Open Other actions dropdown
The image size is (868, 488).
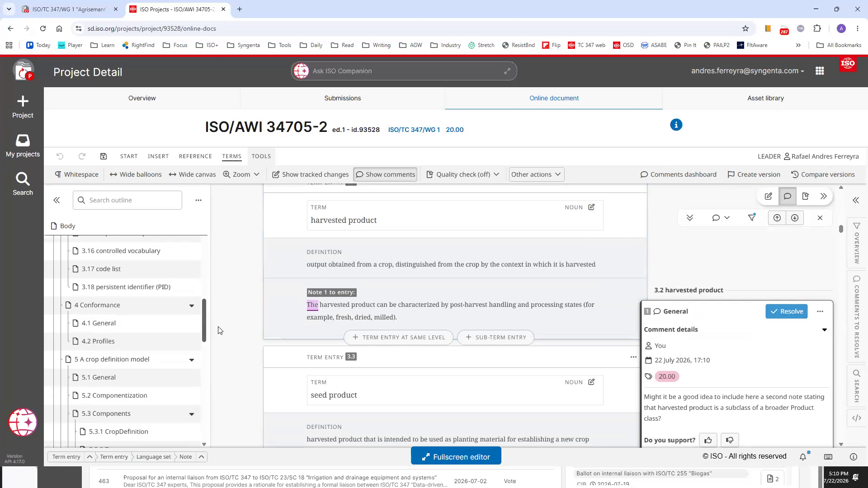536,174
